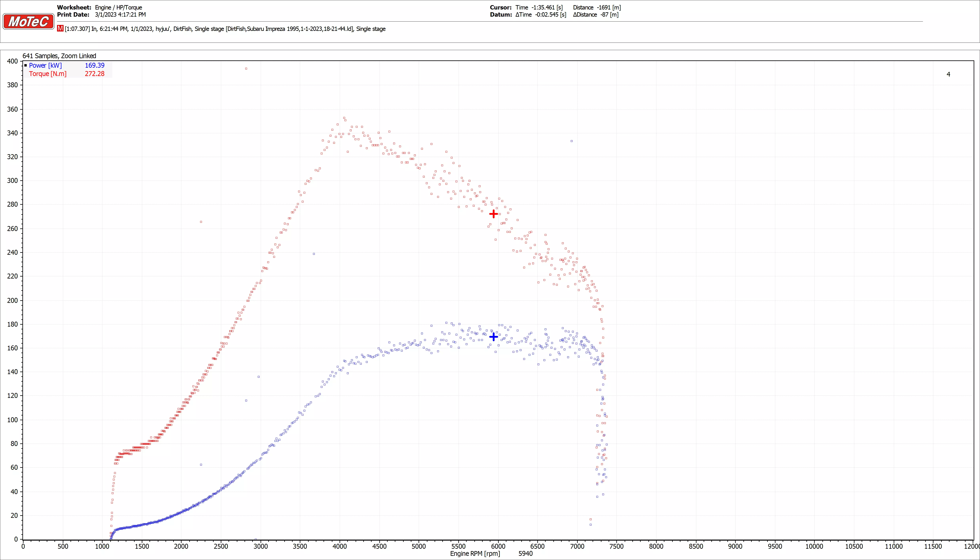Click the '641 Samples, Zoom Linked' label

59,56
